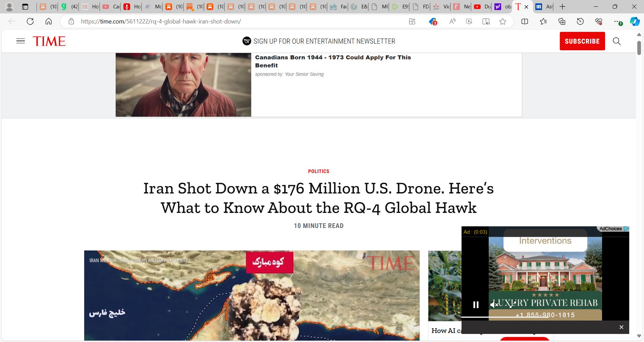Open immersive reader with the book-and-speaker icon
The image size is (644, 342).
(486, 21)
